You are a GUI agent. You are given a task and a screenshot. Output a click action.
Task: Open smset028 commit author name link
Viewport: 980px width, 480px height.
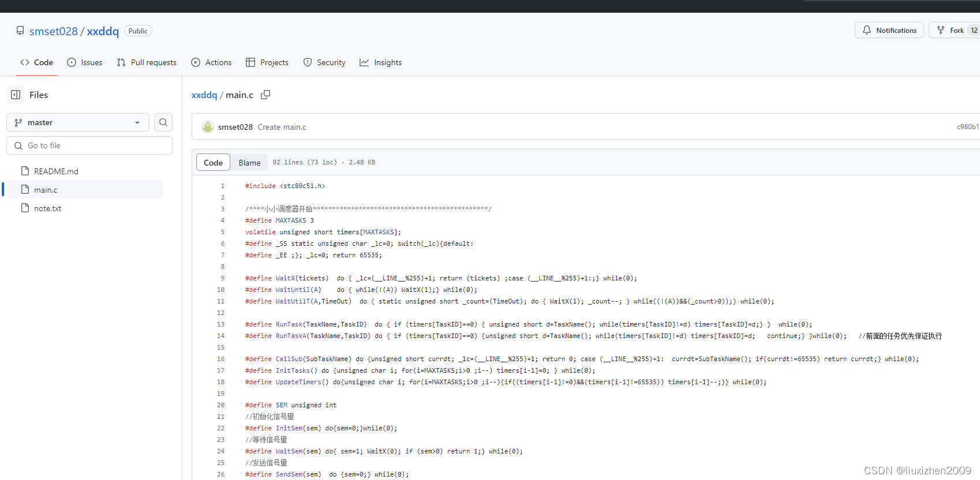click(x=235, y=127)
